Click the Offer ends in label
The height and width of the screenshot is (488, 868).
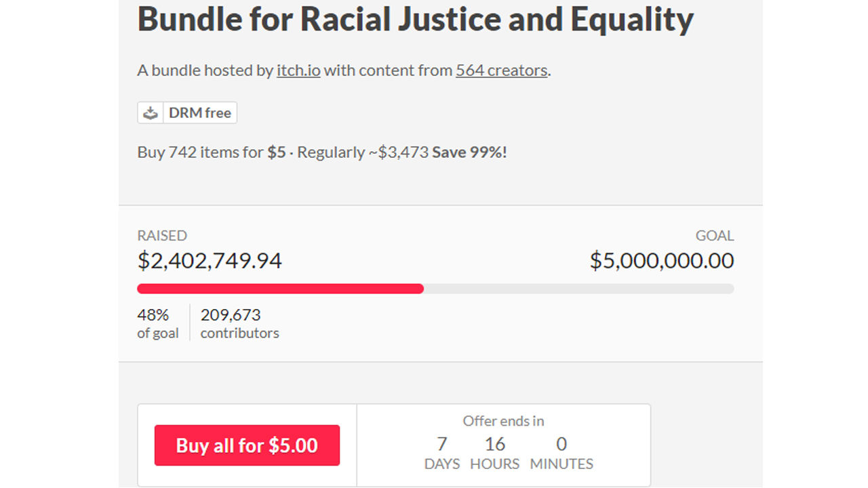coord(503,421)
